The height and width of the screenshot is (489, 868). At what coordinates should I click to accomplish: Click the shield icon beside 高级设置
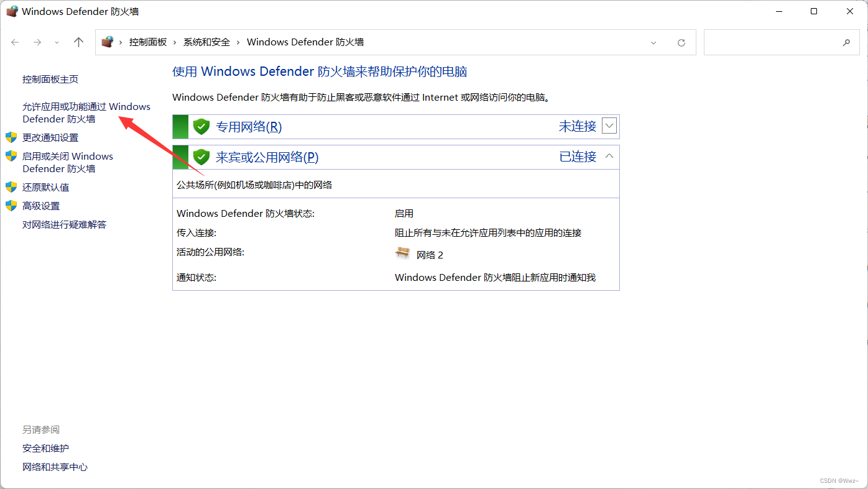point(11,206)
